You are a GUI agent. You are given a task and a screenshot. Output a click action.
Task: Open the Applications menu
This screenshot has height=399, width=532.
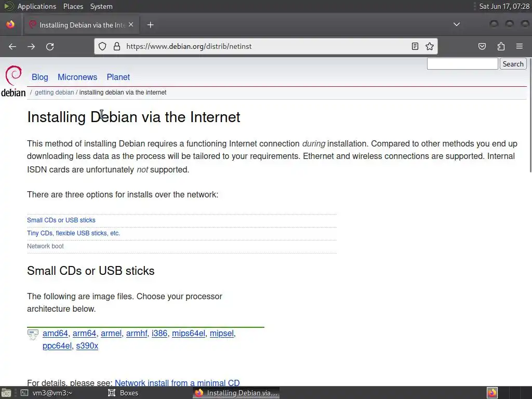[37, 6]
